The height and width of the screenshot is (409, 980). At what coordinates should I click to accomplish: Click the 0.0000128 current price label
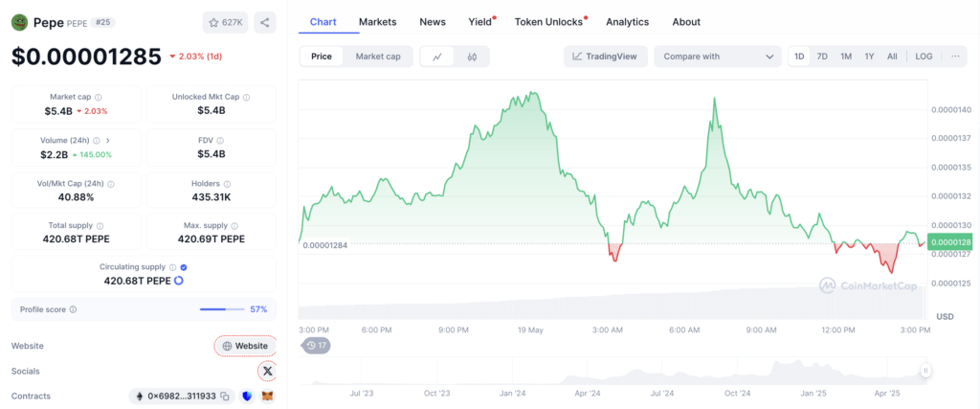[x=948, y=242]
